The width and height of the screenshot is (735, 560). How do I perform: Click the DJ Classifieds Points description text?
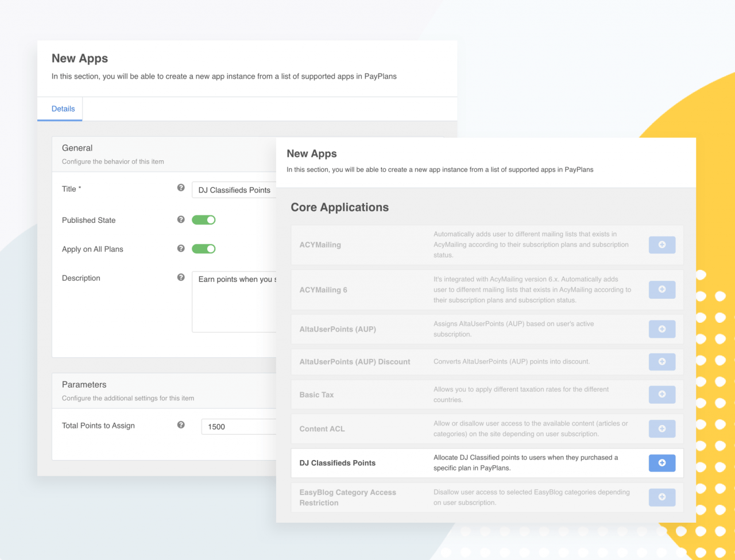coord(526,463)
